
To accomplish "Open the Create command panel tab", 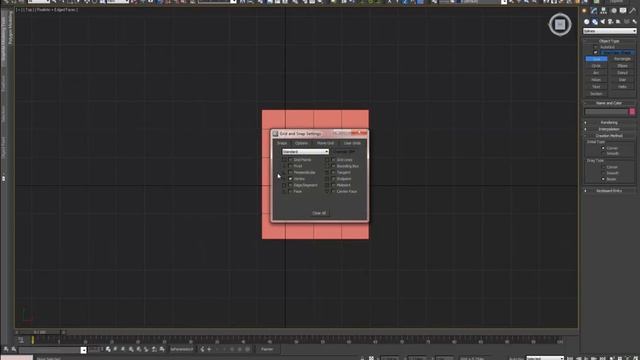I will [584, 11].
